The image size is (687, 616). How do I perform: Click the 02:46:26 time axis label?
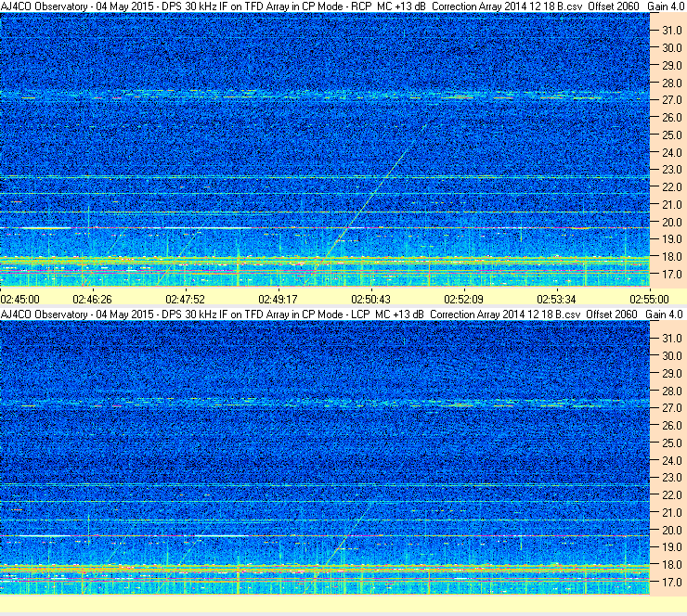(x=93, y=300)
